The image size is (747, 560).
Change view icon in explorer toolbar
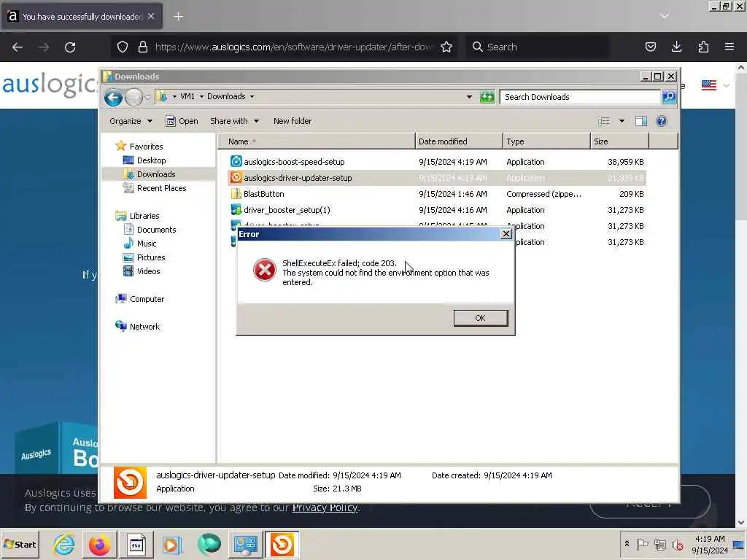click(603, 122)
